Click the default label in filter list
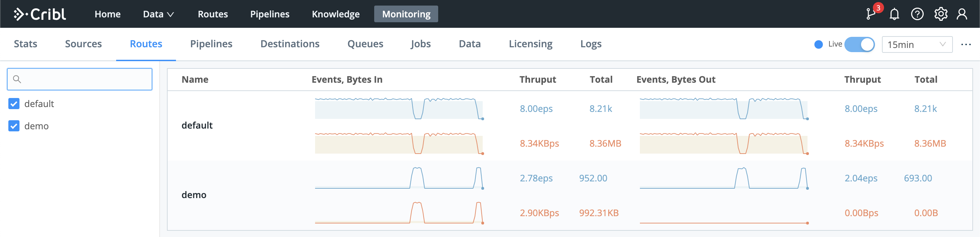The image size is (980, 237). pyautogui.click(x=39, y=104)
